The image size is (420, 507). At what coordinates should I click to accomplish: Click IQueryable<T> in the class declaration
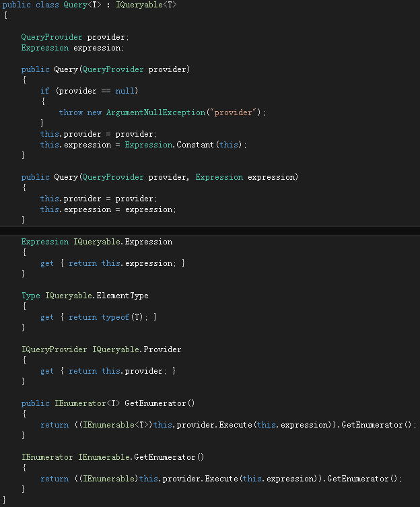pyautogui.click(x=146, y=5)
